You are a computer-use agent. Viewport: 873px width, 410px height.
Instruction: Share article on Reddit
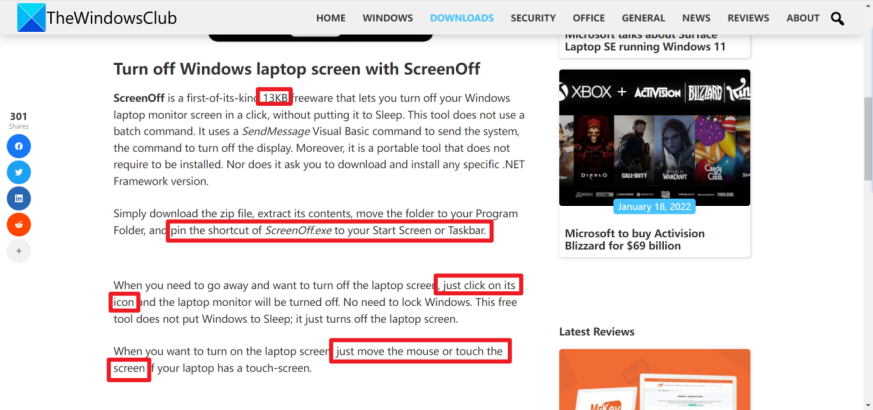click(x=19, y=224)
